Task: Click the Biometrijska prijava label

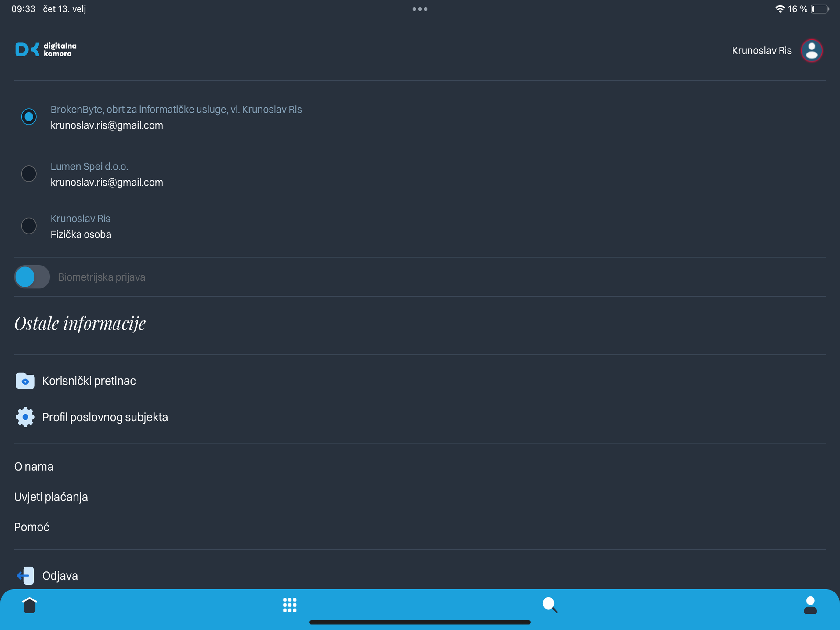Action: 102,277
